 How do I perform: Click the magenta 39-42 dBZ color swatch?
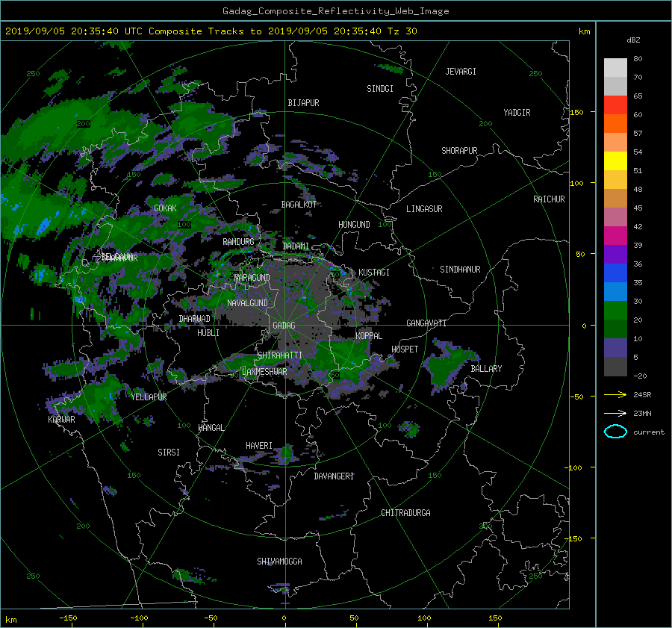(615, 236)
